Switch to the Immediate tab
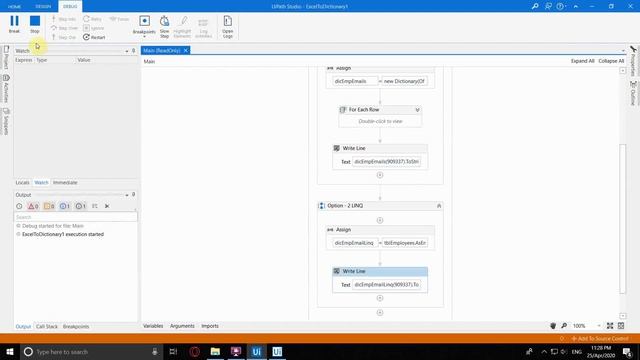Viewport: 640px width, 360px height. [x=65, y=182]
